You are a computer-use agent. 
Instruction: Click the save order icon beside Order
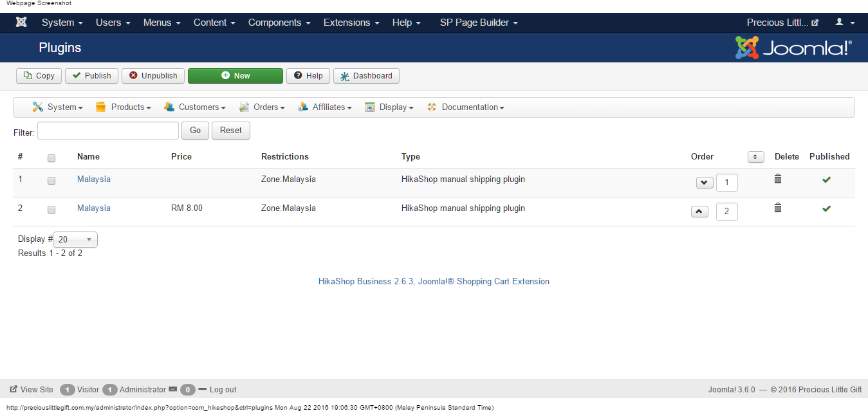[x=755, y=157]
